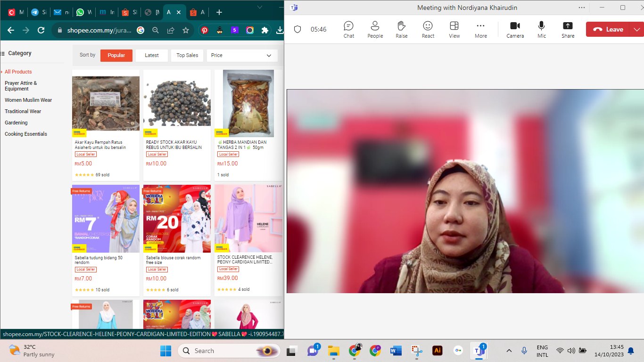Open the Price sort dropdown
This screenshot has width=644, height=362.
point(242,55)
